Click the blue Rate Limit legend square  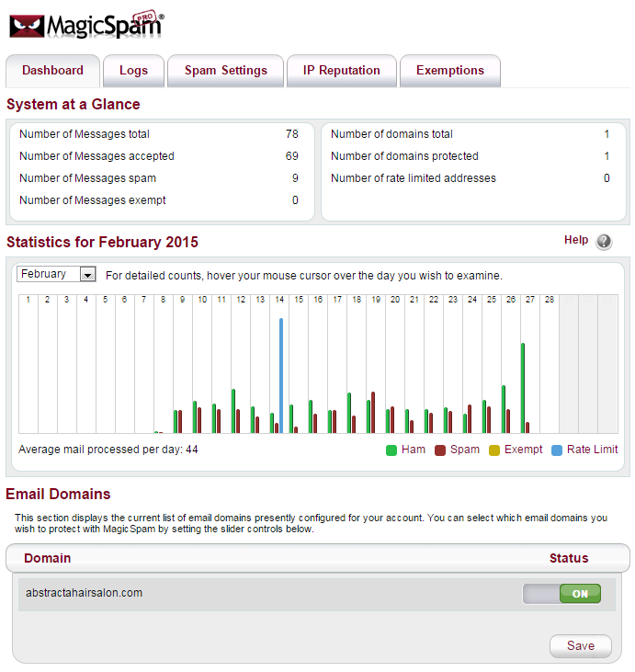click(557, 450)
